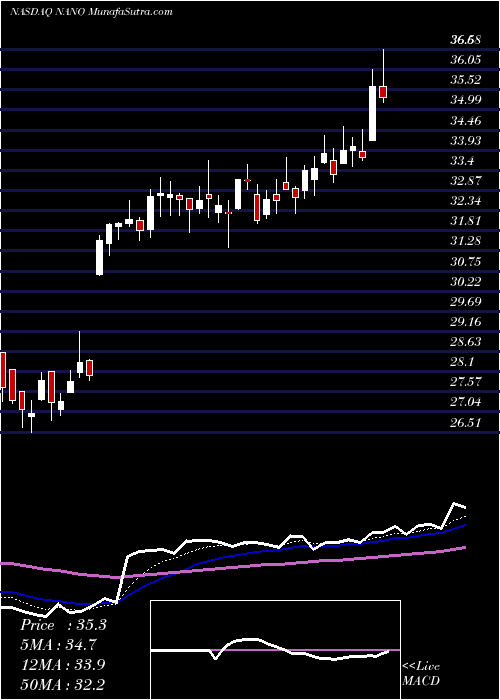This screenshot has height=700, width=500.
Task: Click the white gap-up candle near 30.75
Action: pyautogui.click(x=99, y=258)
